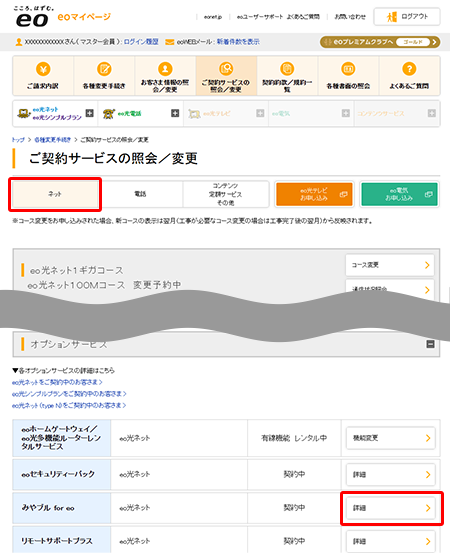This screenshot has height=553, width=450.
Task: Click the envelope icon beside eoWEBメール
Action: click(x=170, y=42)
